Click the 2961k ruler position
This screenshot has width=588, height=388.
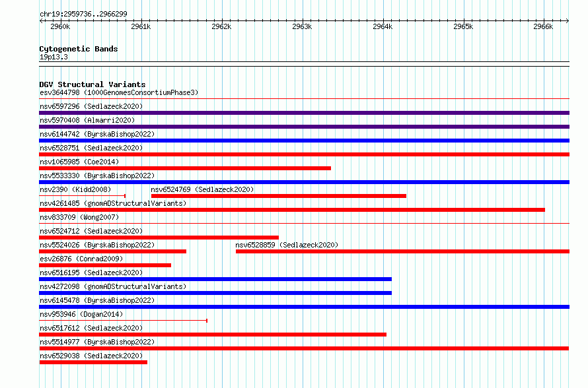[x=141, y=26]
